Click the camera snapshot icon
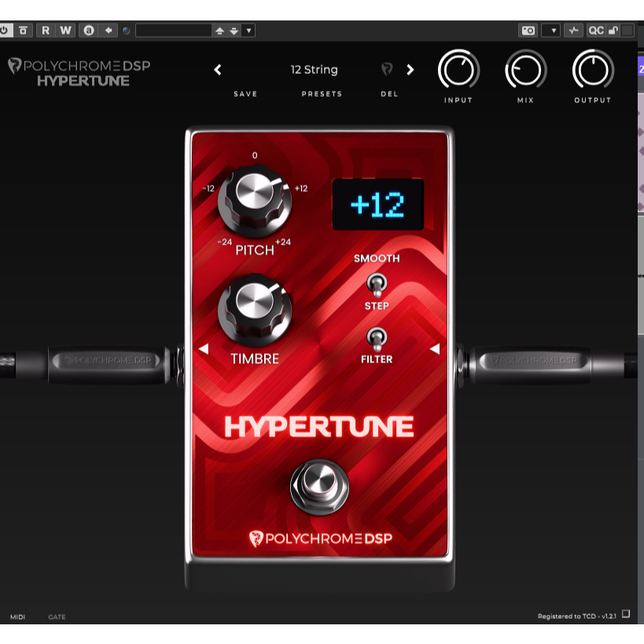Viewport: 644px width, 644px height. pyautogui.click(x=528, y=31)
